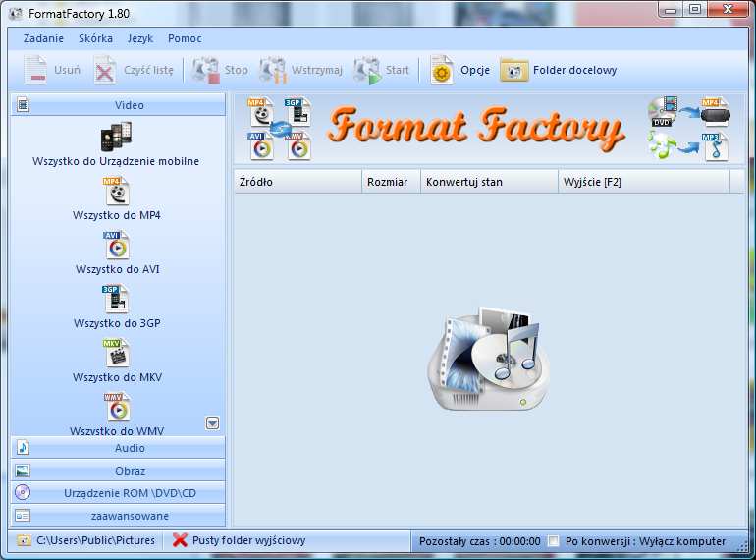This screenshot has width=756, height=560.
Task: Click the Wstrzymaj pause icon
Action: 272,71
